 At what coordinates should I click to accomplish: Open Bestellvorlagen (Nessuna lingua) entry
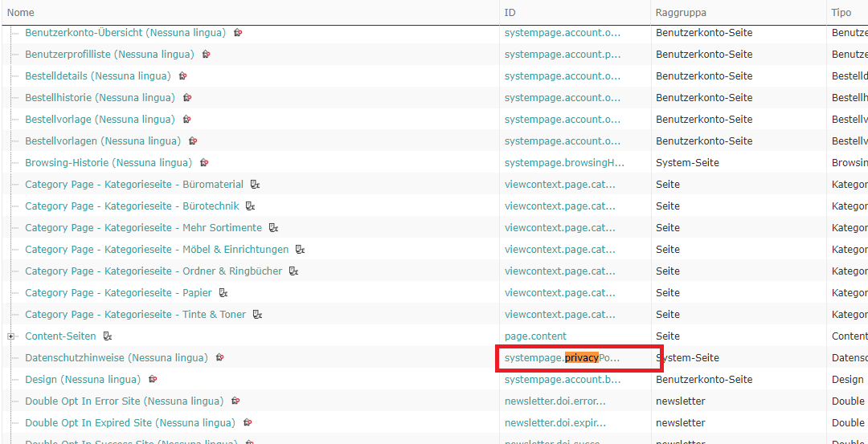coord(103,141)
